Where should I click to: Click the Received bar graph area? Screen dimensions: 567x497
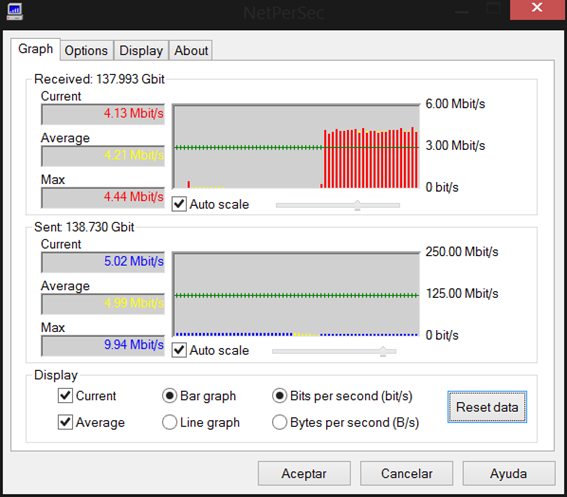pos(296,146)
